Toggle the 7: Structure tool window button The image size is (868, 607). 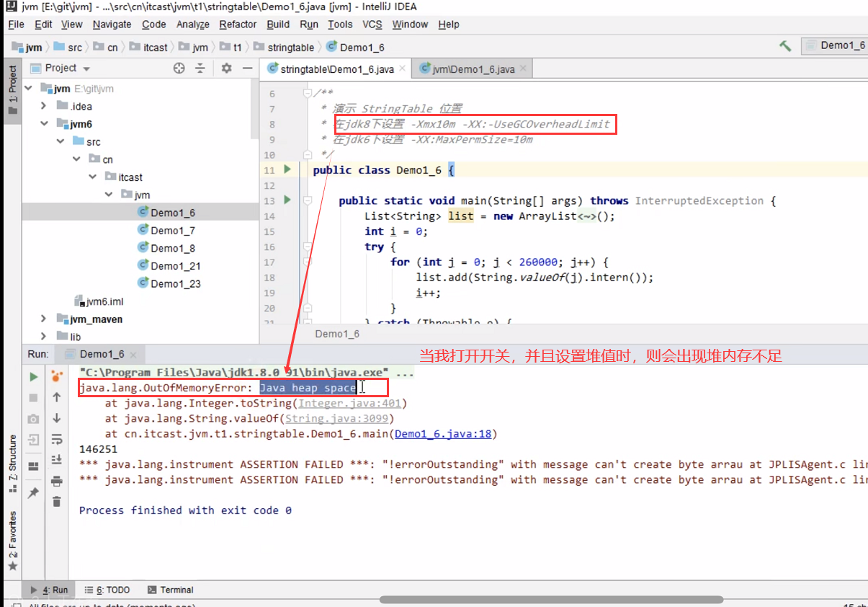[12, 463]
